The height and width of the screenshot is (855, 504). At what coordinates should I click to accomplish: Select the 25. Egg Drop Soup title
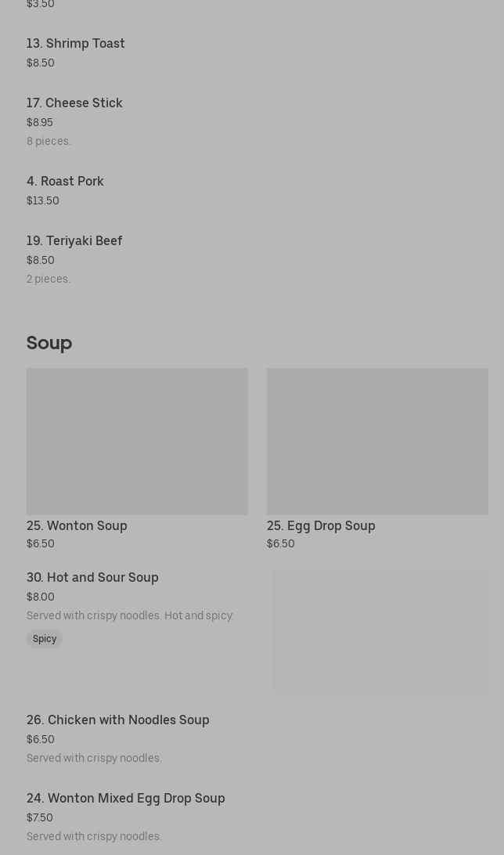pos(321,525)
